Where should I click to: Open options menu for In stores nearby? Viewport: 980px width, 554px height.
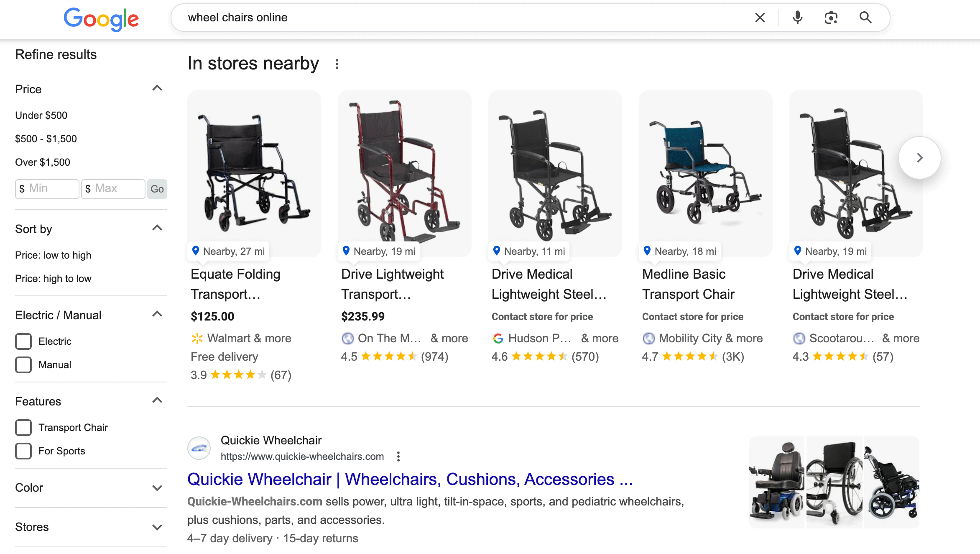337,63
